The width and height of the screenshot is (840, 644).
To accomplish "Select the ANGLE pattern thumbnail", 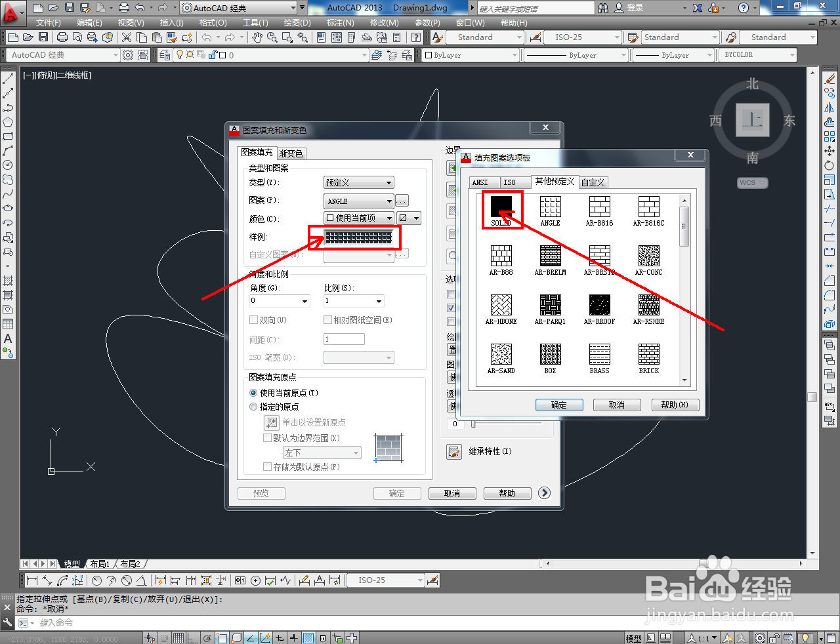I will coord(550,207).
